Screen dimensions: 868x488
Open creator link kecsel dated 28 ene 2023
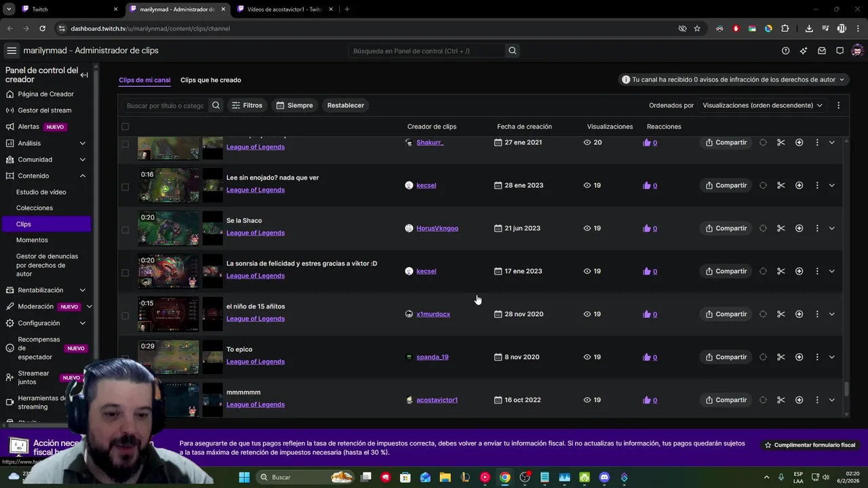point(426,185)
